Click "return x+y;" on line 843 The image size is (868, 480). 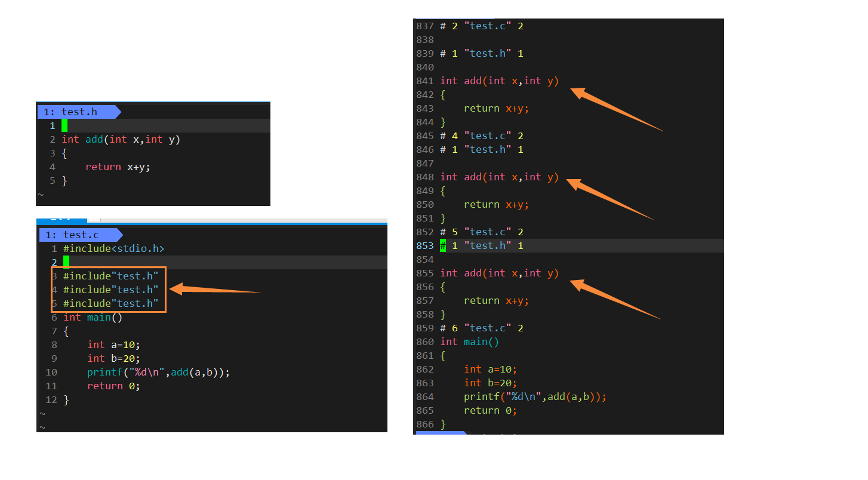pyautogui.click(x=497, y=108)
